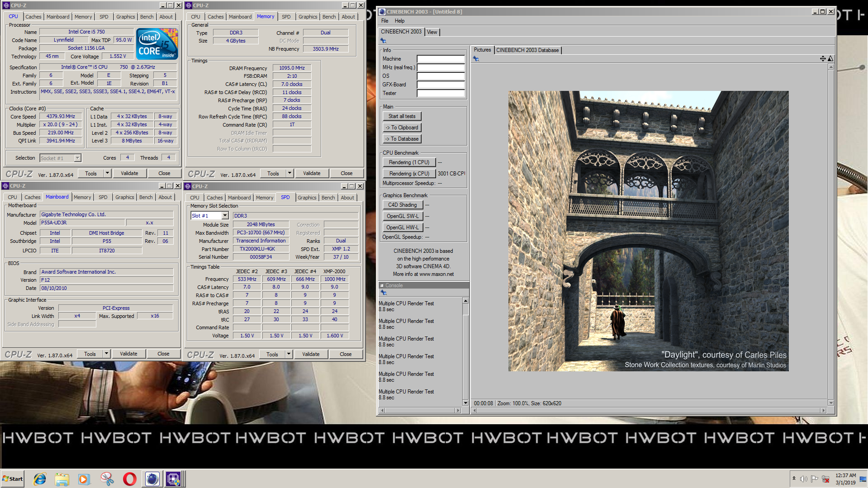Open the Help menu in CINEBENCH
The height and width of the screenshot is (488, 868).
click(x=399, y=21)
